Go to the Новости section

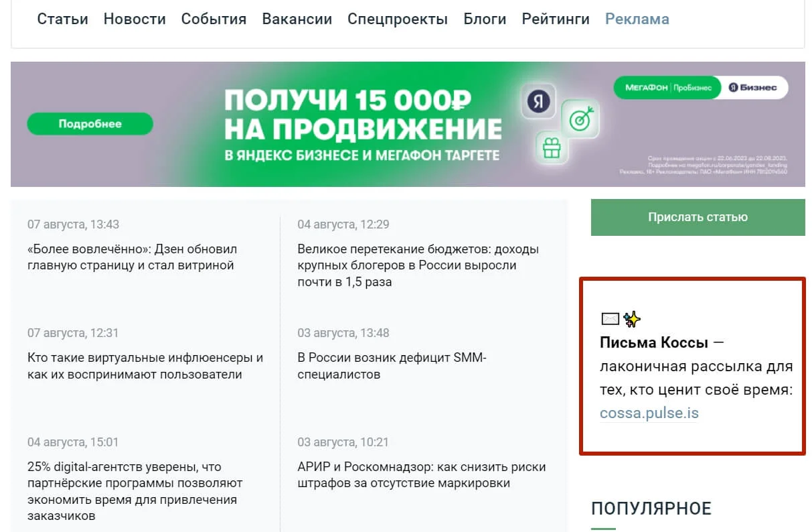[135, 19]
